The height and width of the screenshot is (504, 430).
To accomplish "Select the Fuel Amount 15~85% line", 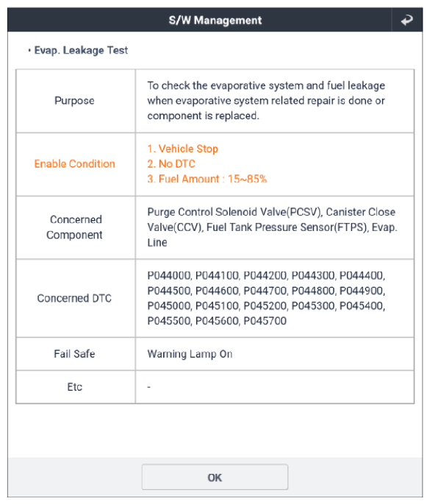I will click(x=207, y=179).
